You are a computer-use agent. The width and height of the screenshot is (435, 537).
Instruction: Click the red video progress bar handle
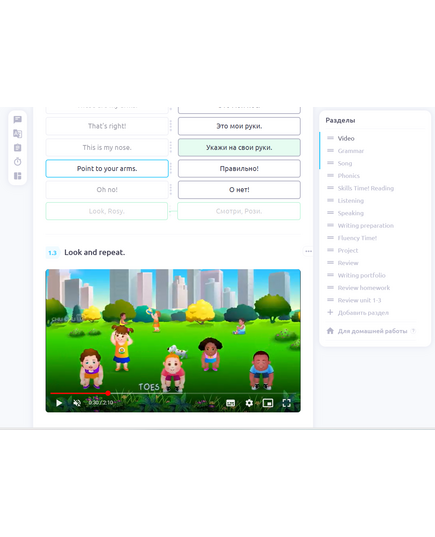tap(108, 393)
